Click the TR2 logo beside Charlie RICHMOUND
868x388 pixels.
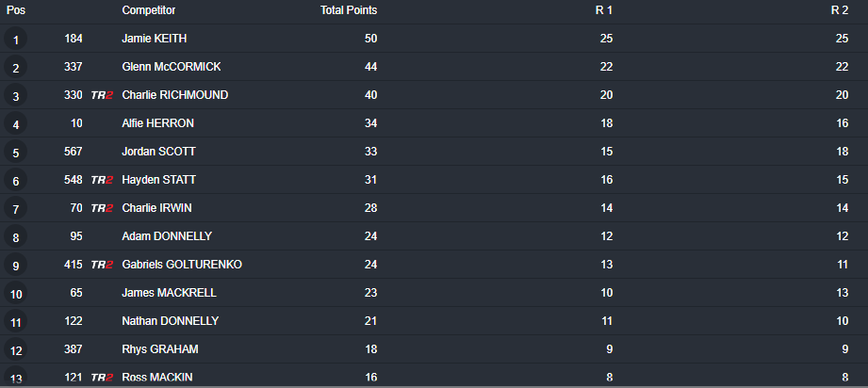[x=102, y=95]
